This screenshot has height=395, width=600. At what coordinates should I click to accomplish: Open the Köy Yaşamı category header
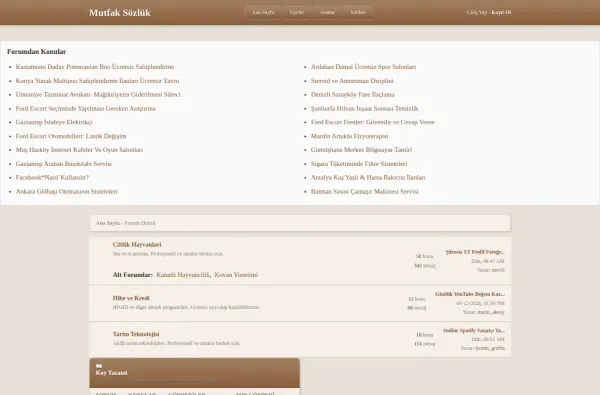click(x=111, y=373)
